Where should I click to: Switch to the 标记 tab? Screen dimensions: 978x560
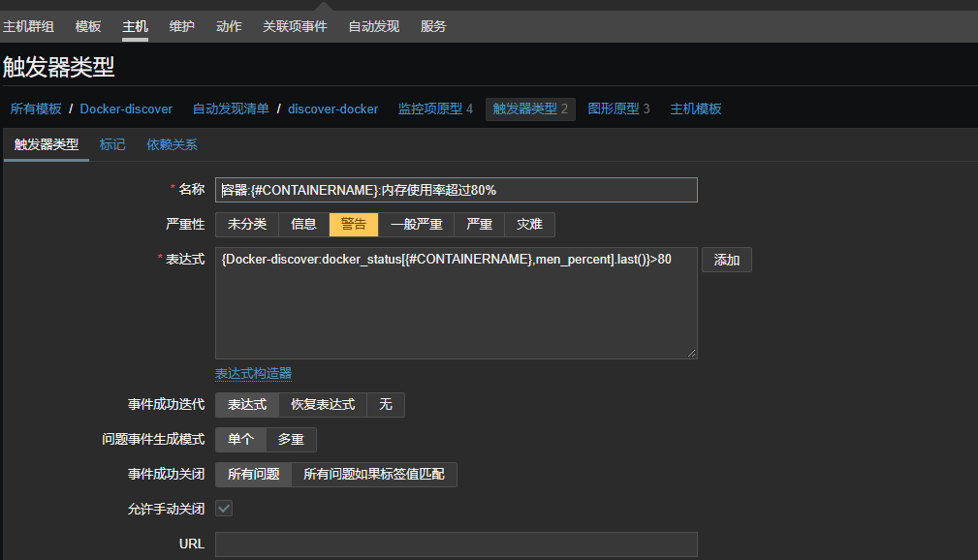point(112,144)
